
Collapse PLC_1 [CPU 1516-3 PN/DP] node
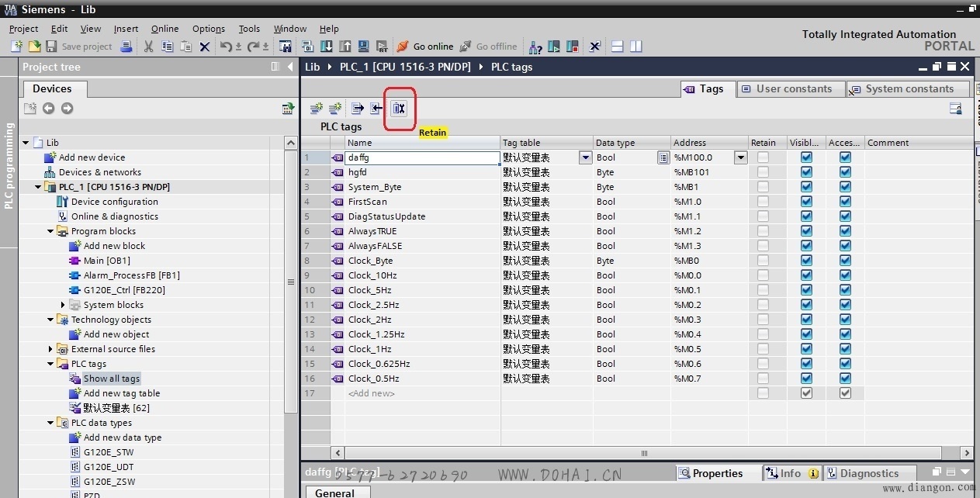(x=38, y=187)
